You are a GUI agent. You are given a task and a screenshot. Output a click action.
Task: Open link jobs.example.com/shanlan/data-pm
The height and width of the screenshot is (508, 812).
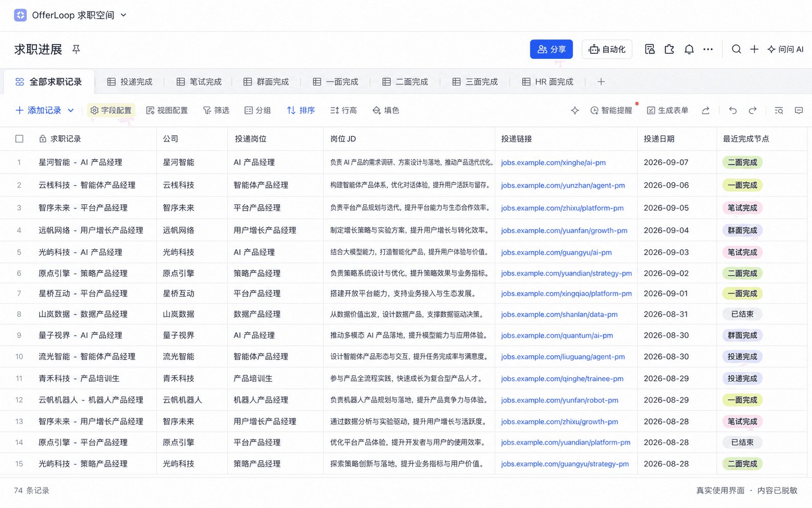(x=559, y=314)
